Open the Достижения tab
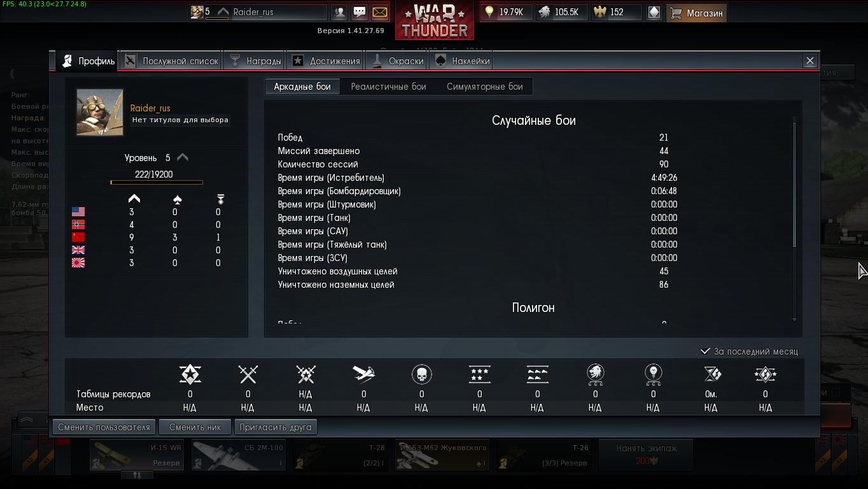 click(326, 61)
